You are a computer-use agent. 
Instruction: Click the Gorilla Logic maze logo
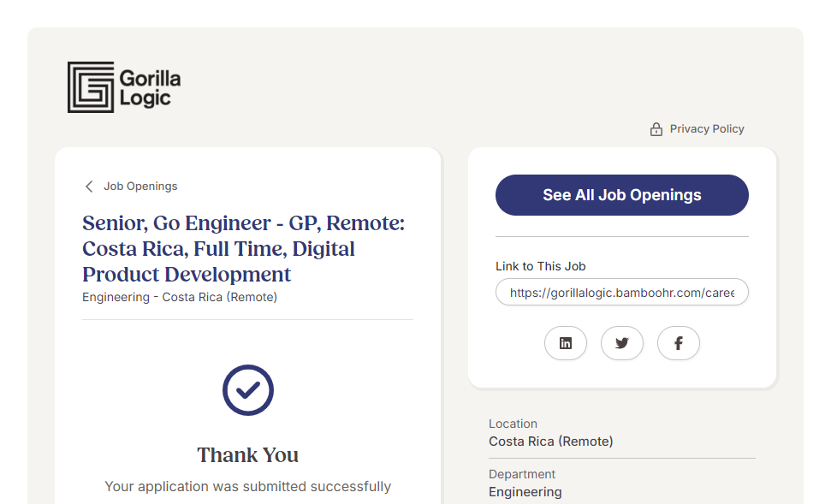point(91,87)
